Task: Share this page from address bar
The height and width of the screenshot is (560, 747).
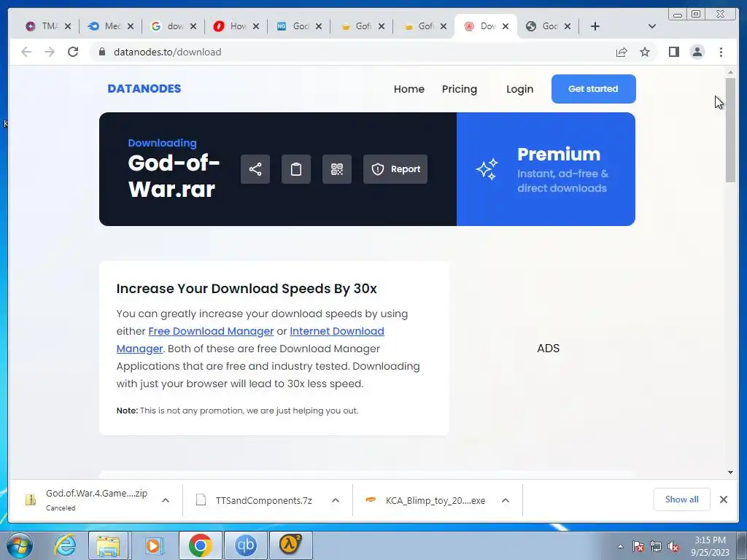Action: click(x=622, y=52)
